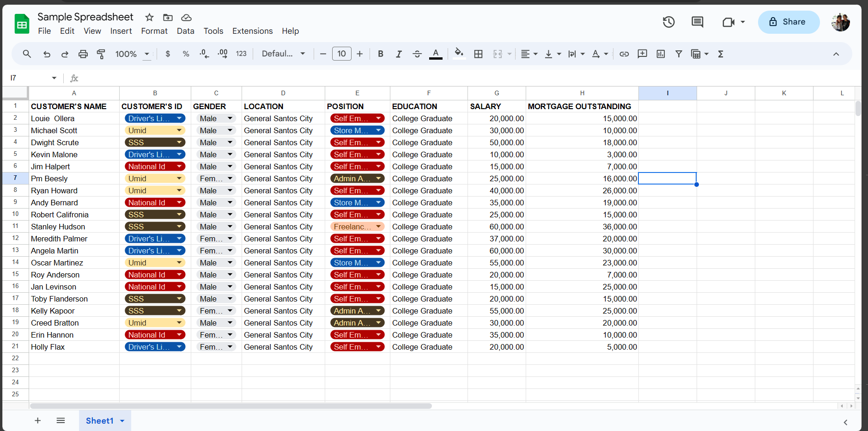Open the fill color picker
Viewport: 868px width, 431px height.
point(459,54)
